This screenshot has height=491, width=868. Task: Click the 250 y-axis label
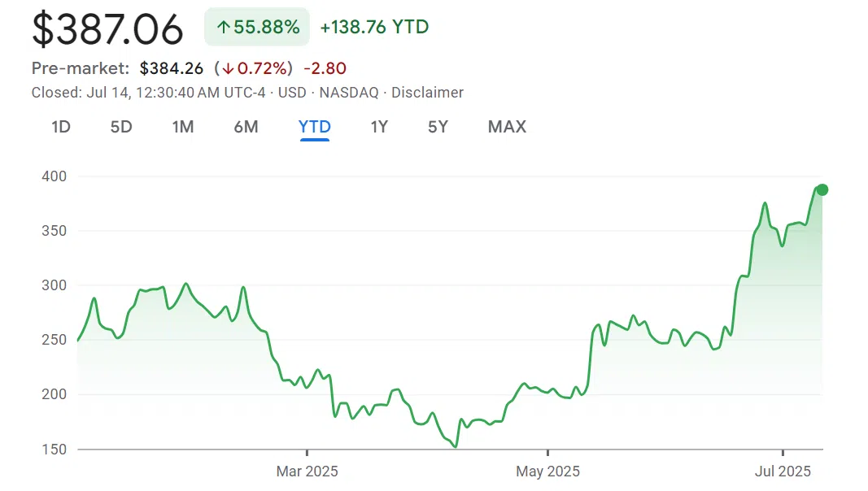click(x=55, y=340)
